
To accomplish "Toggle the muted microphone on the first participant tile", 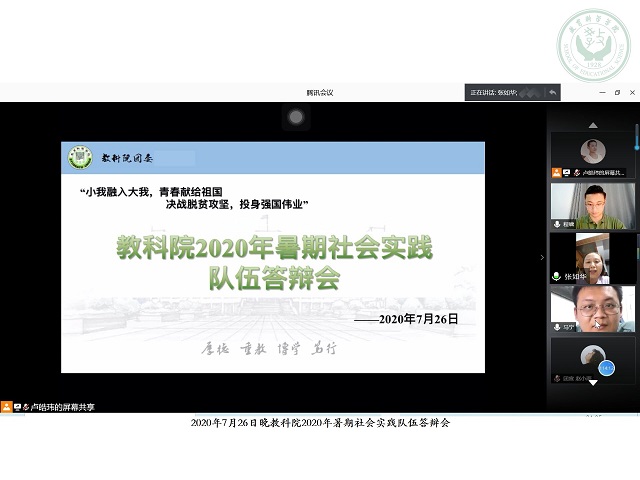I will pyautogui.click(x=576, y=173).
